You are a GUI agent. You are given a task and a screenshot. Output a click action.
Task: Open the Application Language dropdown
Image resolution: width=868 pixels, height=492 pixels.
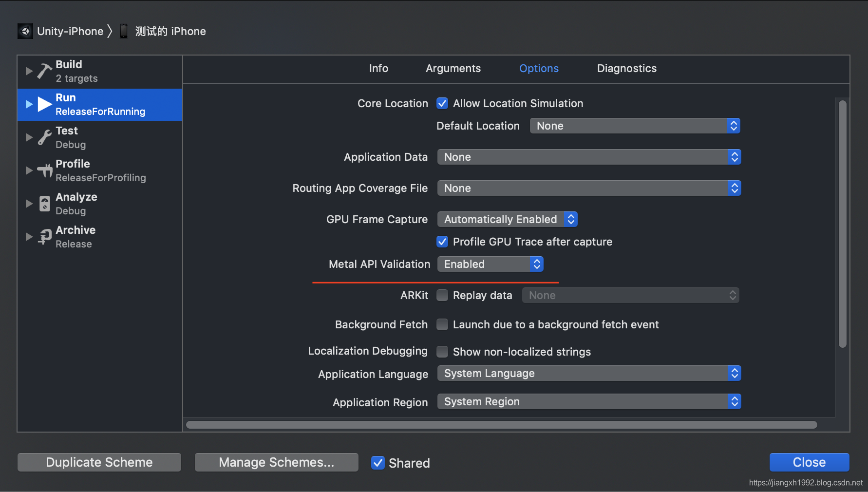click(589, 373)
